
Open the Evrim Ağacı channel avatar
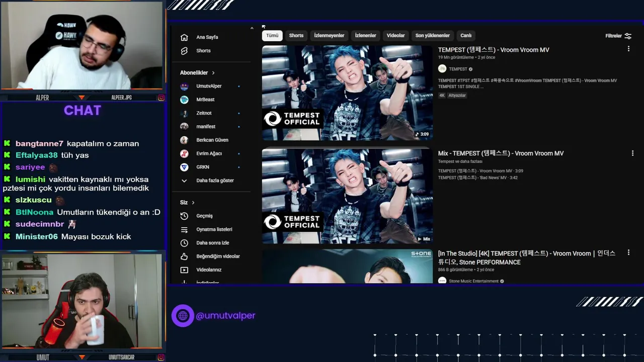(x=184, y=153)
